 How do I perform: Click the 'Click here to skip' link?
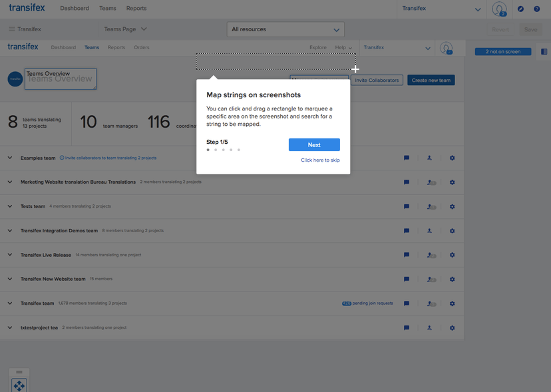tap(320, 160)
